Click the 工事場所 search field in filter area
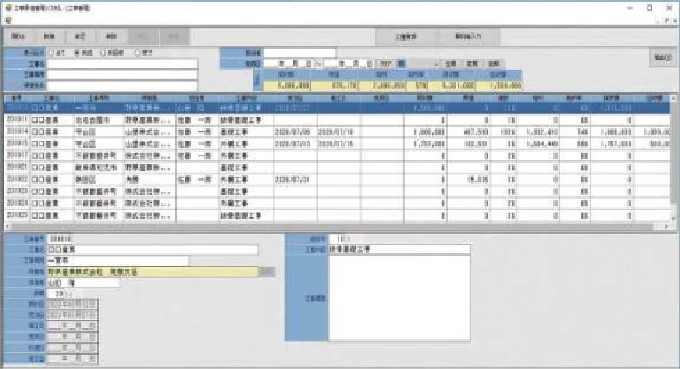 click(122, 75)
